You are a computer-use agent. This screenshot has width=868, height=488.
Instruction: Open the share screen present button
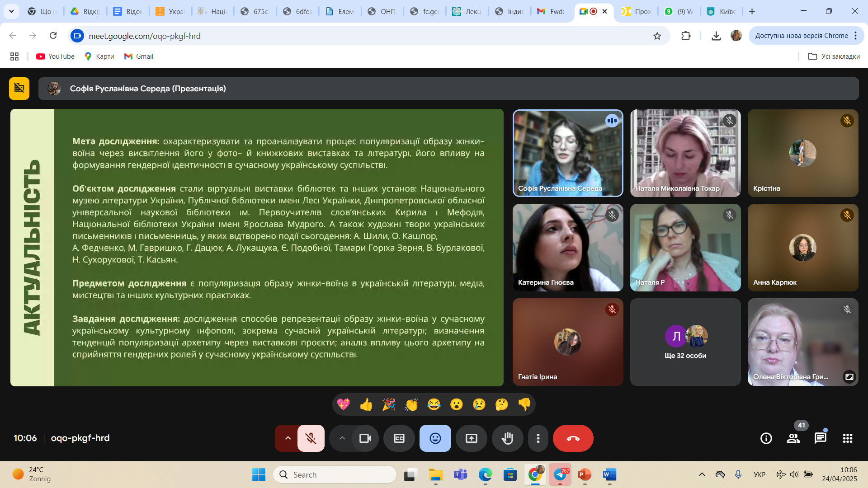pos(471,438)
